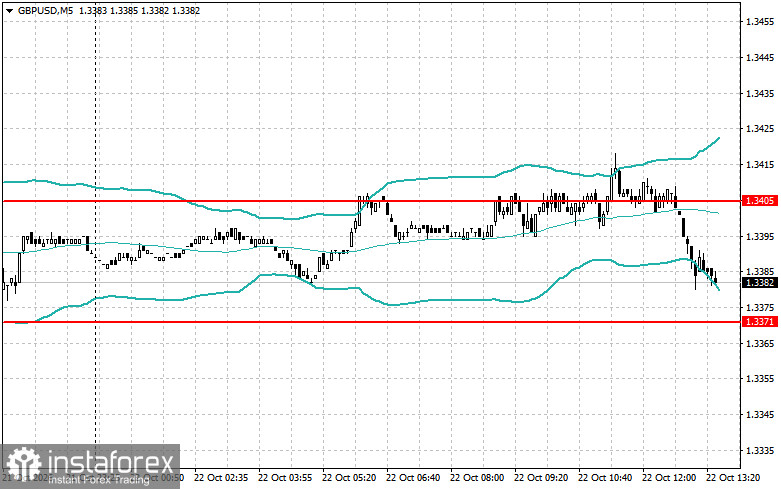This screenshot has height=489, width=781.
Task: Click the 22 Oct 12:00 time label
Action: click(669, 478)
